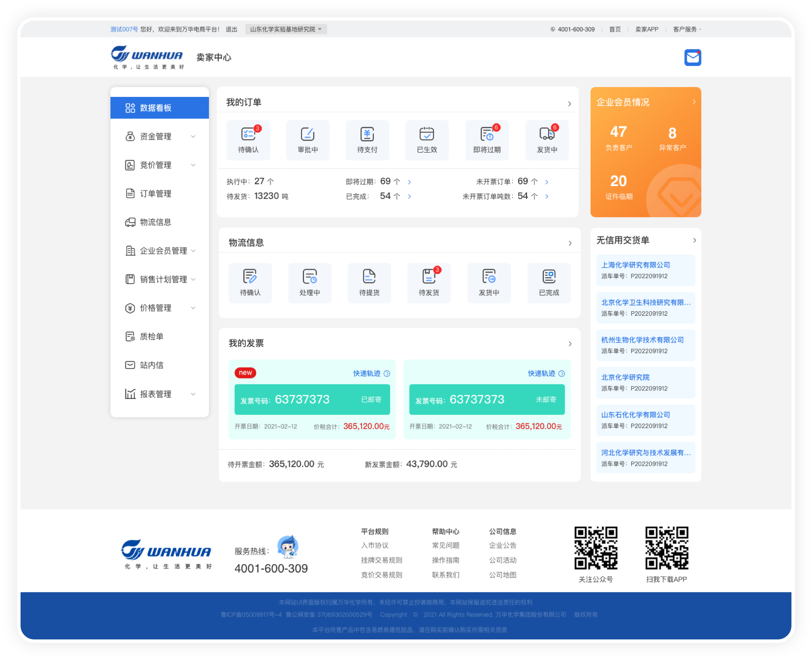Select 数据看板 in the sidebar
The height and width of the screenshot is (660, 812).
tap(160, 108)
